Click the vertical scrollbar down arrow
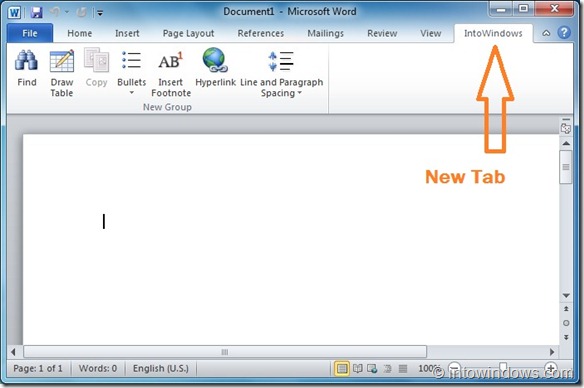 [566, 296]
